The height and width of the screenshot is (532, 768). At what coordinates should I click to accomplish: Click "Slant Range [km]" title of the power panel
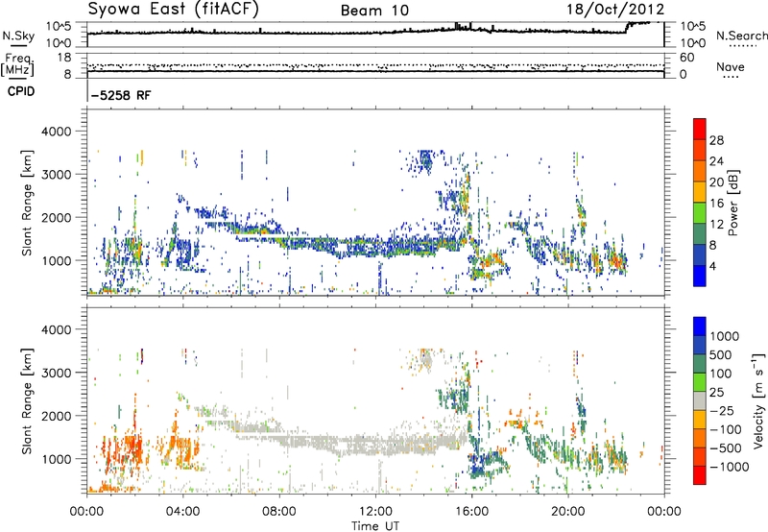tap(27, 203)
